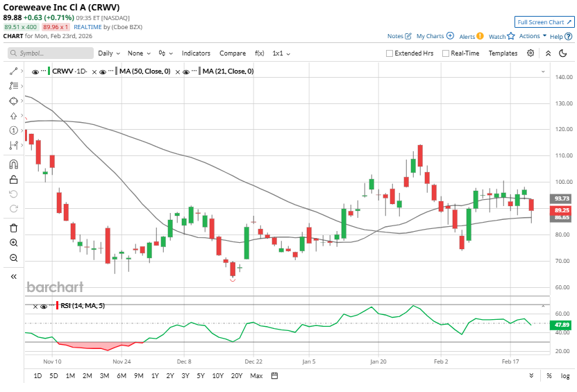Open the Fibonacci/text list tool
Viewport: 577px width, 392px height.
click(x=14, y=85)
